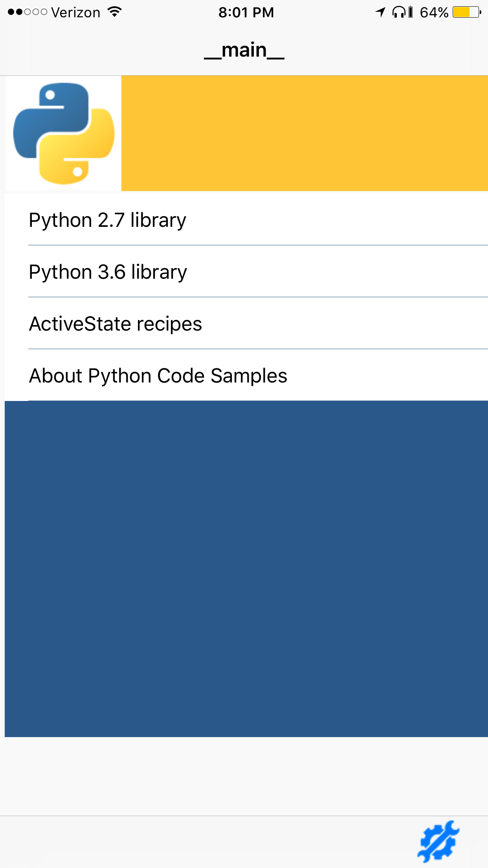Viewport: 488px width, 868px height.
Task: Open the Python 3.6 library entry
Action: tap(108, 272)
